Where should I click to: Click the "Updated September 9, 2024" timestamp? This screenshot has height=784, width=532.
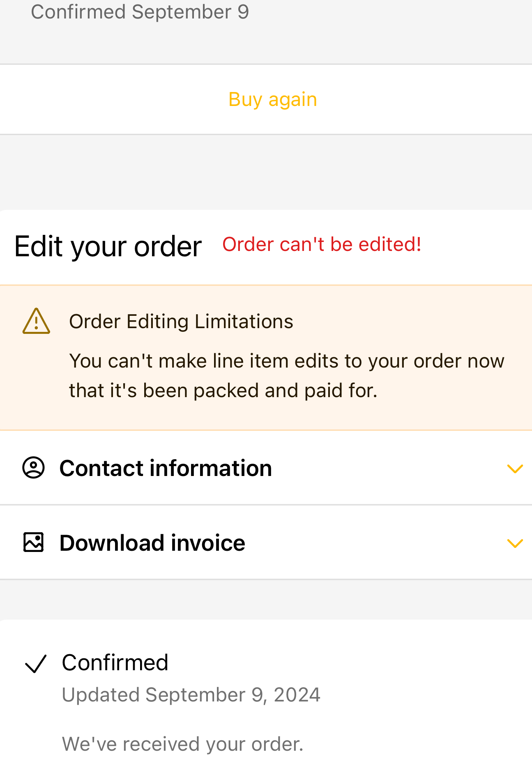pos(191,695)
